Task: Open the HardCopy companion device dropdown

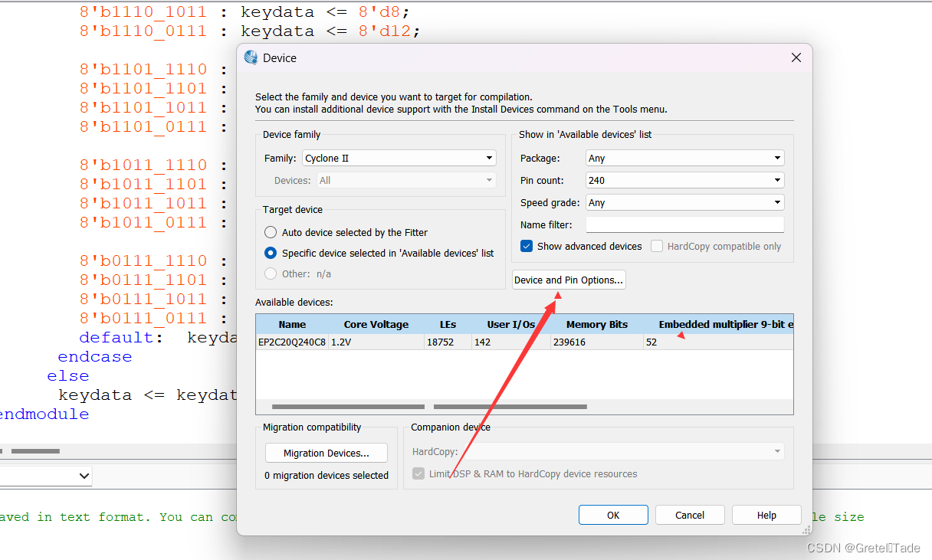Action: tap(624, 452)
